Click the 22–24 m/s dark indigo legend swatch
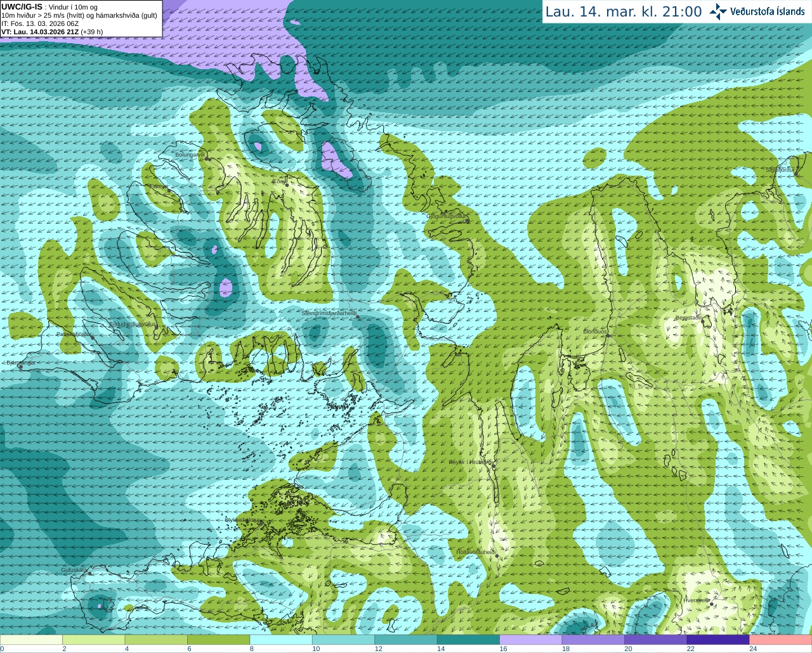Image resolution: width=812 pixels, height=653 pixels. coord(718,640)
